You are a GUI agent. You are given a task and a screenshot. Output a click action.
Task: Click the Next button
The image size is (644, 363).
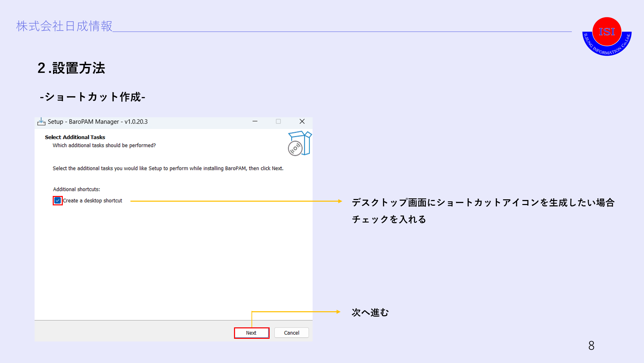click(251, 333)
